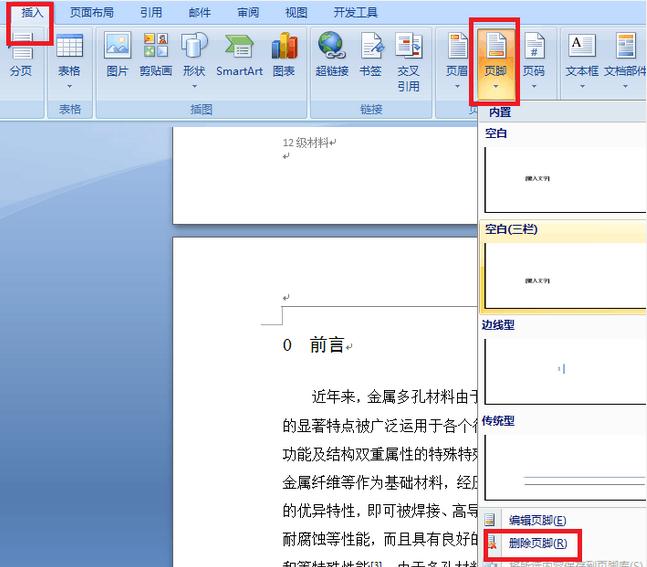Click the line starting 耐腐蚀等性能
Screen dimensions: 647x567
click(x=380, y=539)
